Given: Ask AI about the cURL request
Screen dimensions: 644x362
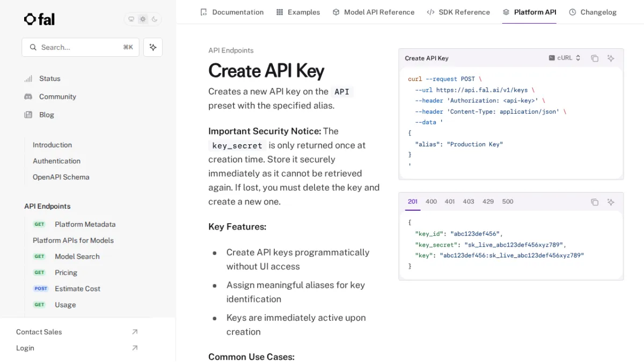Looking at the screenshot, I should tap(611, 58).
